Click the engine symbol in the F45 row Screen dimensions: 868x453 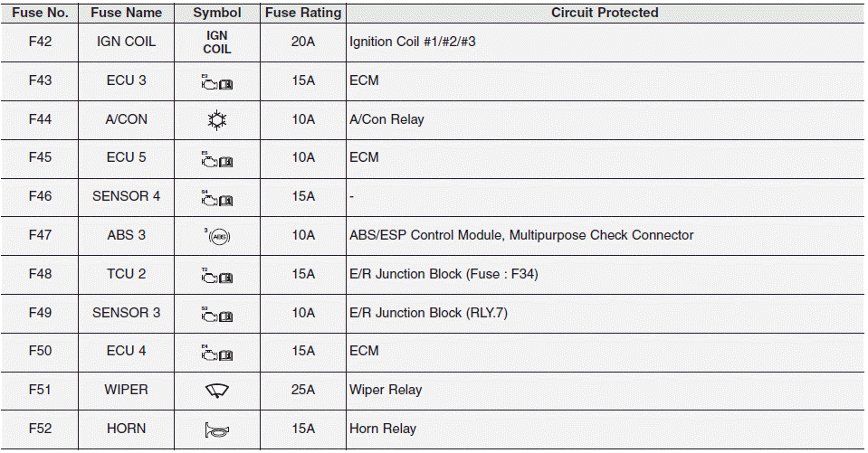tap(217, 159)
